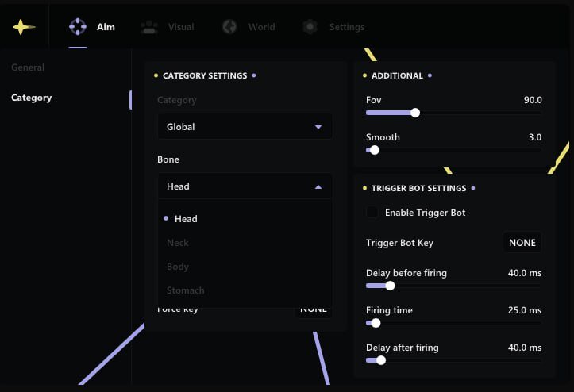
Task: Choose Body in the Bone list
Action: click(178, 267)
